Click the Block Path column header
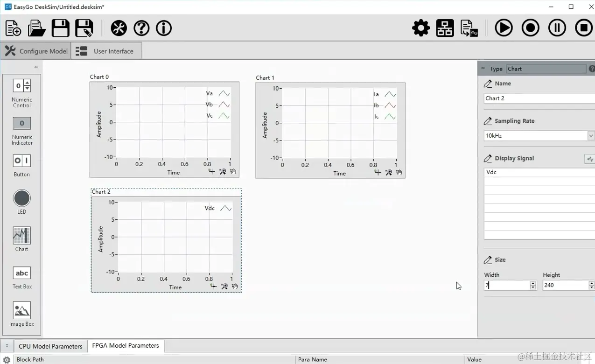595x364 pixels. (x=154, y=359)
